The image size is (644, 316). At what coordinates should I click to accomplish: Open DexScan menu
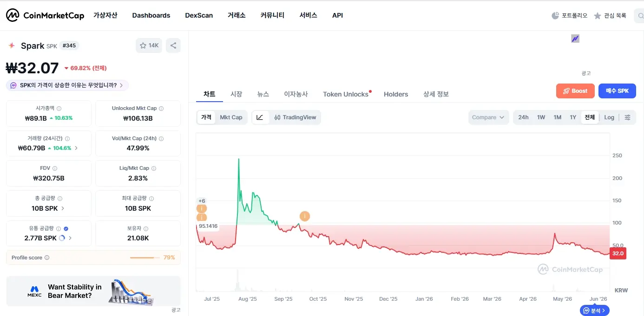point(199,15)
